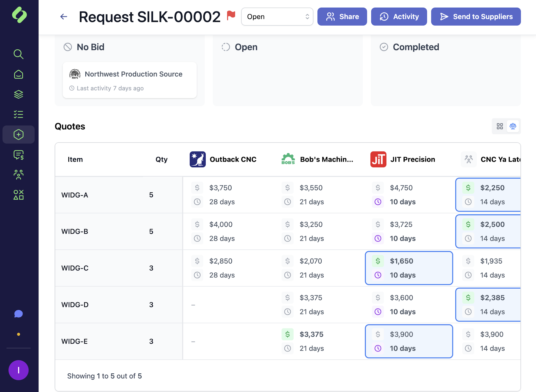536x392 pixels.
Task: Switch quotes to grid view
Action: pyautogui.click(x=500, y=126)
